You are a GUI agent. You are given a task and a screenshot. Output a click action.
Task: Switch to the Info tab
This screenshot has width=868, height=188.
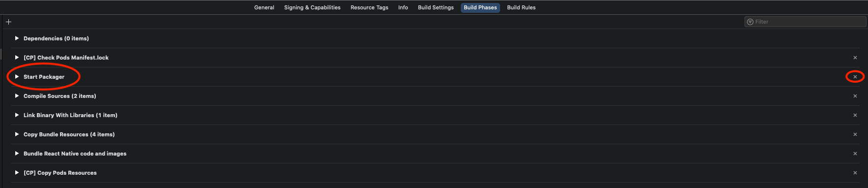tap(403, 7)
